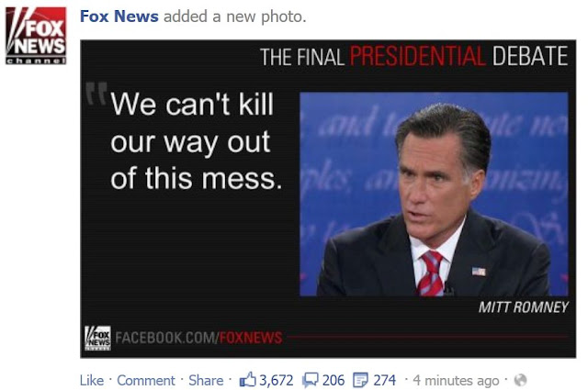Image resolution: width=588 pixels, height=390 pixels.
Task: Open the '4 minutes ago' timestamp
Action: 456,381
